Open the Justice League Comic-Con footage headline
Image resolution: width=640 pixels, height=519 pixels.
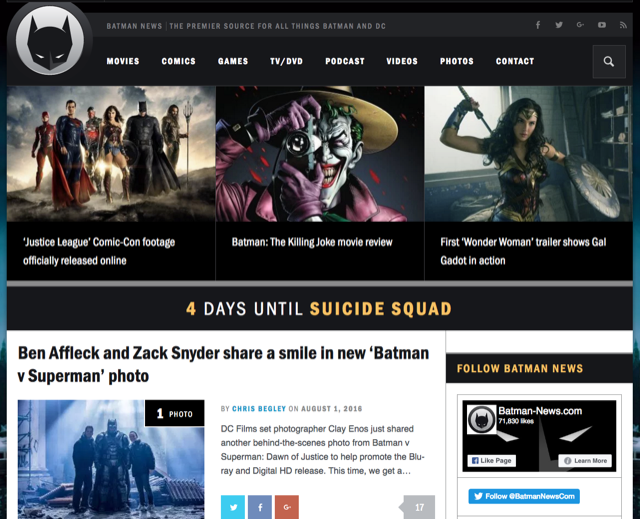coord(99,251)
